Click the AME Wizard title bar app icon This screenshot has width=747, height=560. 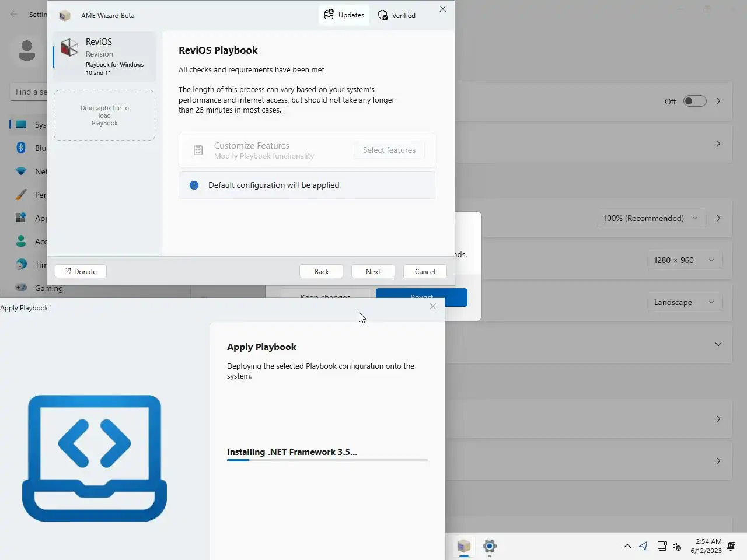point(65,16)
